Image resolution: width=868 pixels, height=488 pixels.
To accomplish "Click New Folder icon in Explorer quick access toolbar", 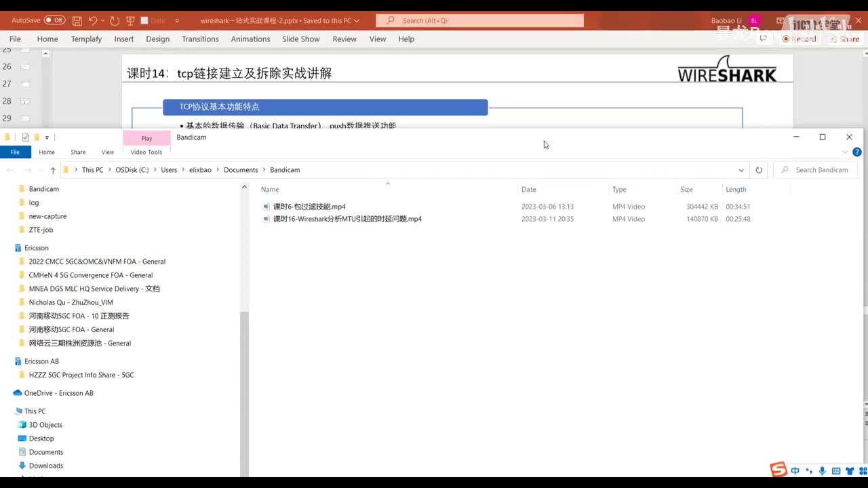I will pyautogui.click(x=37, y=138).
